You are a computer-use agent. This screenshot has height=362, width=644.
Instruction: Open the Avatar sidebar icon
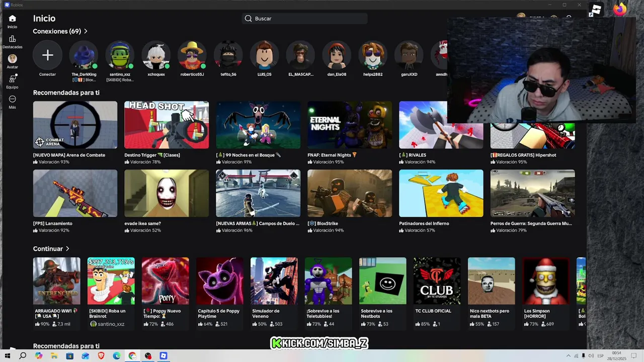click(x=12, y=59)
